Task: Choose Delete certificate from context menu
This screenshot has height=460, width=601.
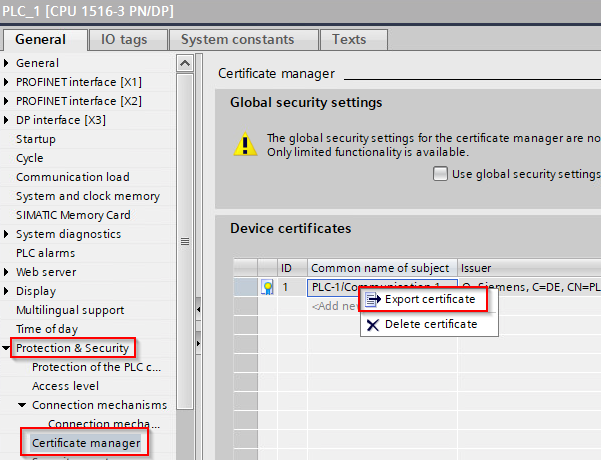Action: (431, 324)
